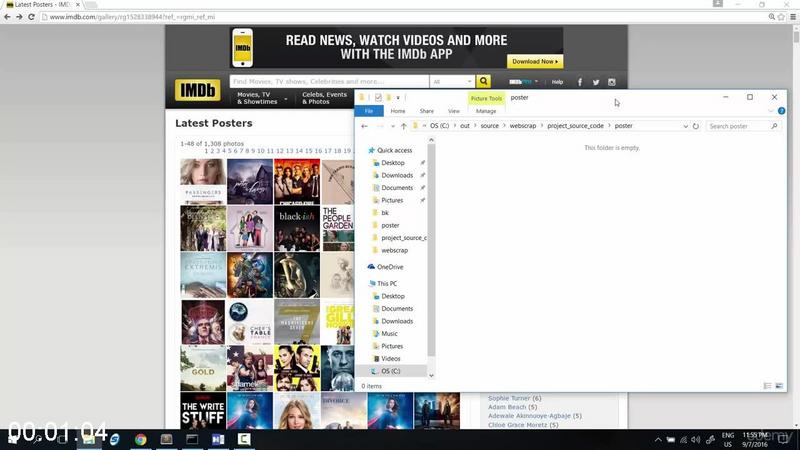Click the Download Now button in the IMDb banner
Viewport: 800px width, 450px height.
pos(535,61)
